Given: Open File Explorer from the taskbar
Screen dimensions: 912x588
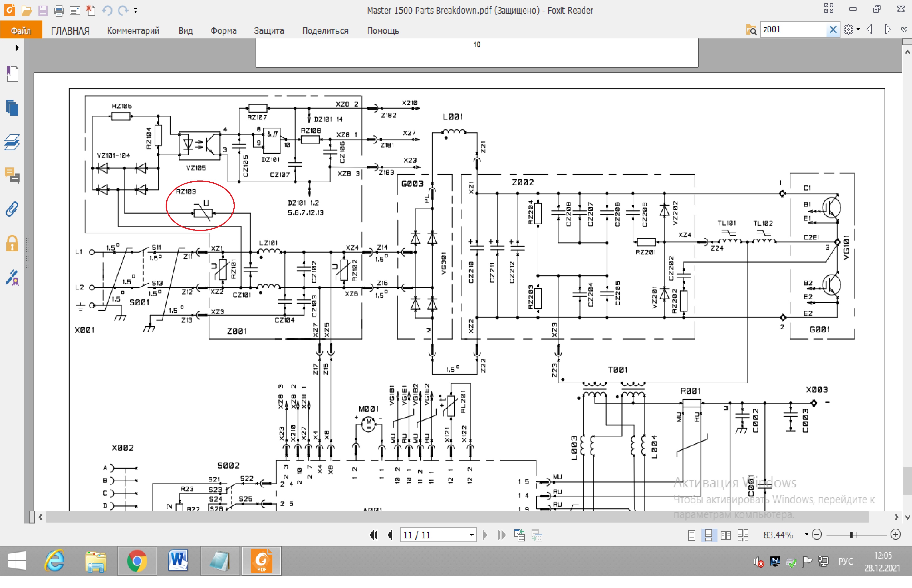Looking at the screenshot, I should [x=96, y=561].
